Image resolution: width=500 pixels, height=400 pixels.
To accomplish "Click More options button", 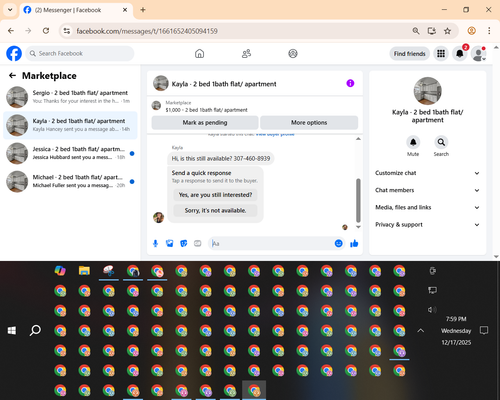I will pos(309,123).
